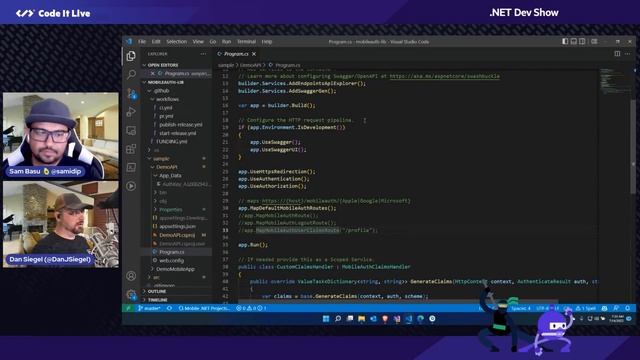The width and height of the screenshot is (640, 360).
Task: Click the errors and warnings count in the status bar
Action: [251, 308]
